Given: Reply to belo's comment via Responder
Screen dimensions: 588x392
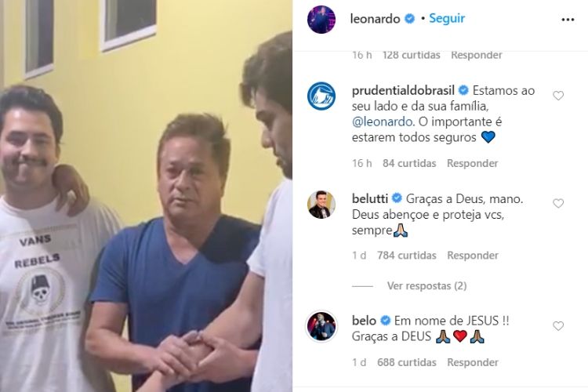Looking at the screenshot, I should (473, 362).
